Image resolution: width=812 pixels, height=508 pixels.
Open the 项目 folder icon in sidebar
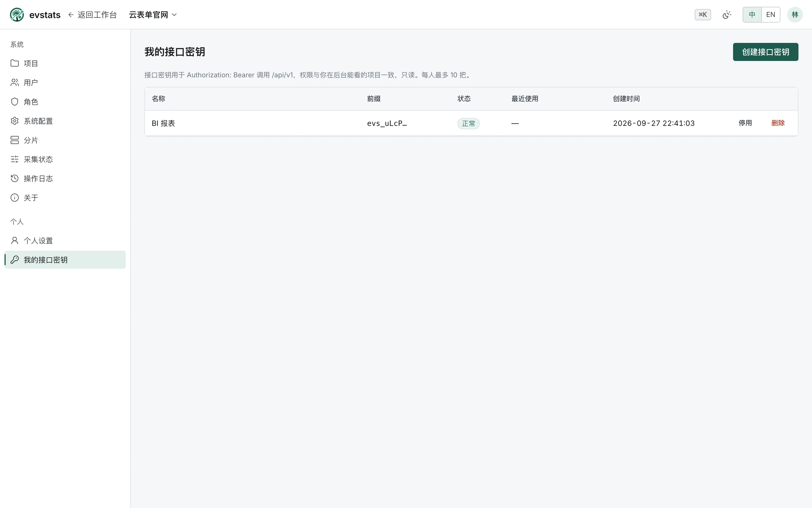pos(14,63)
